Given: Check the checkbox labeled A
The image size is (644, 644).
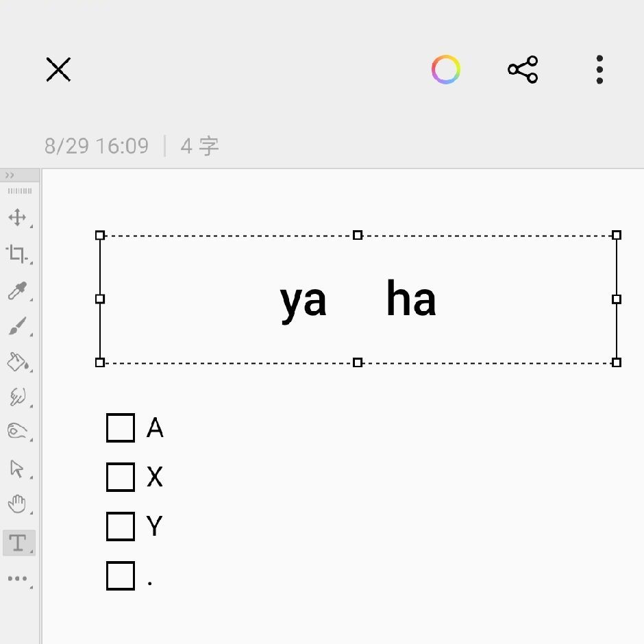Looking at the screenshot, I should 120,428.
